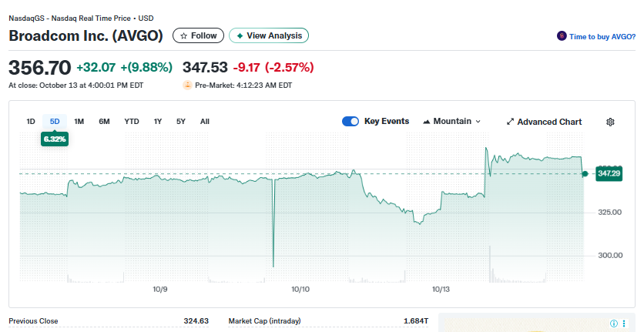Select the 1D time range
Viewport: 644px width, 332px height.
pyautogui.click(x=31, y=121)
